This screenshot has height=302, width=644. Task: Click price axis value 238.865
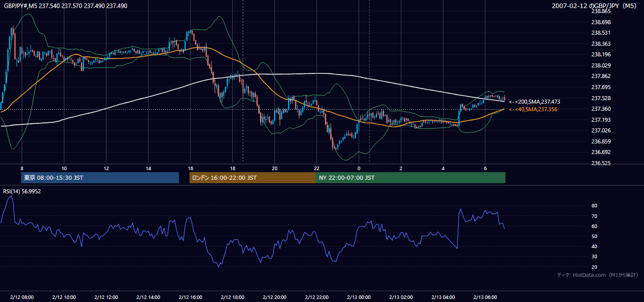[601, 11]
